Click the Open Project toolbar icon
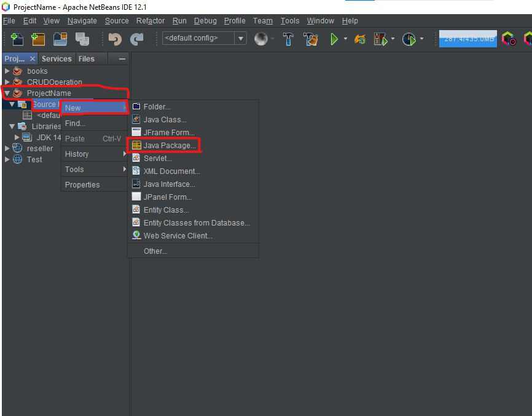This screenshot has height=416, width=532. tap(60, 39)
